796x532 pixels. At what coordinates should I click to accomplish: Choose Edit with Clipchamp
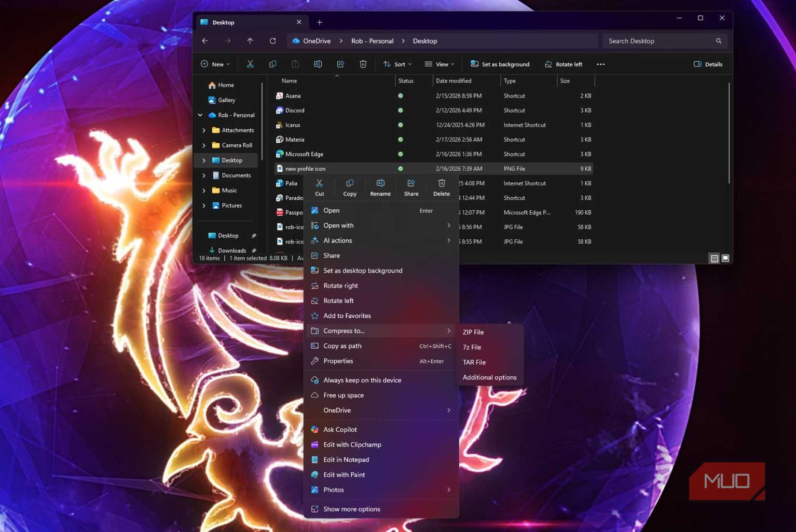click(x=381, y=445)
